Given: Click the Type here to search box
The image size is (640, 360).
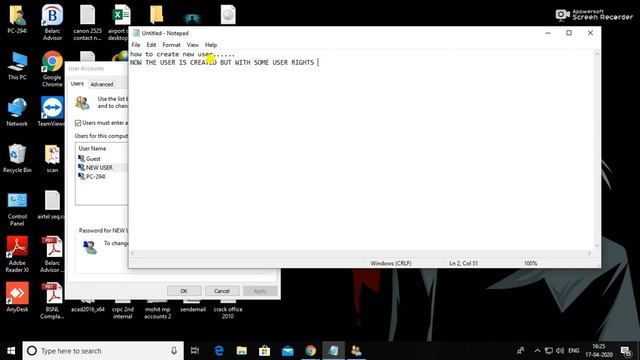Looking at the screenshot, I should pyautogui.click(x=103, y=351).
